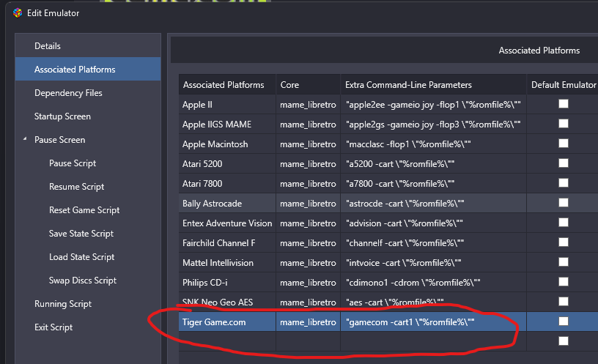Edit the "a7800 -cart" parameters cell
The width and height of the screenshot is (598, 364).
point(433,184)
